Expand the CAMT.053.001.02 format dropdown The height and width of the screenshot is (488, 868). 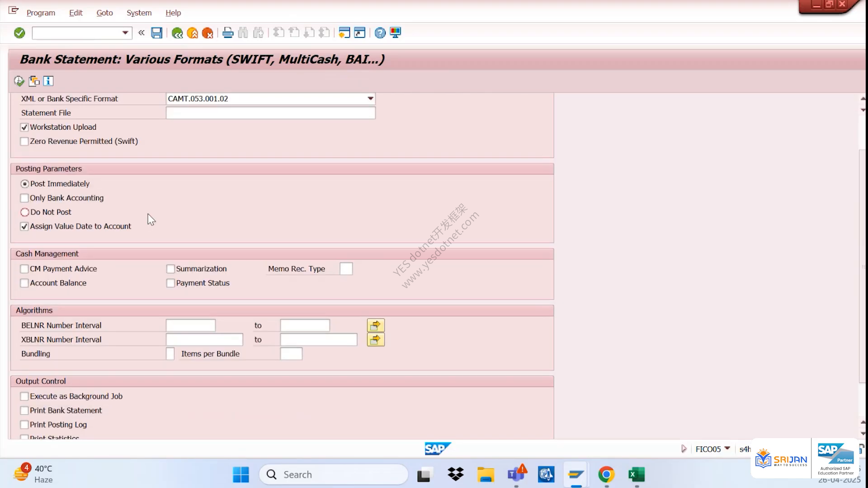[x=370, y=99]
